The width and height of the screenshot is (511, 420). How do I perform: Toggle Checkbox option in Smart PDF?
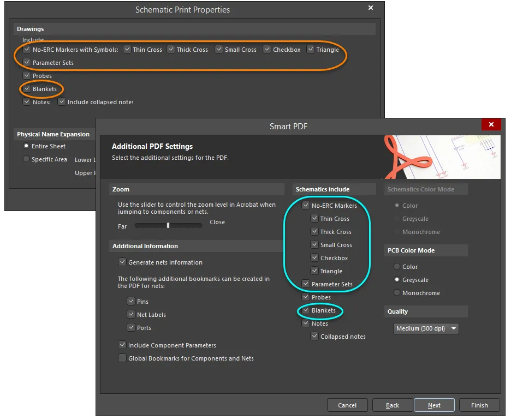click(x=314, y=258)
